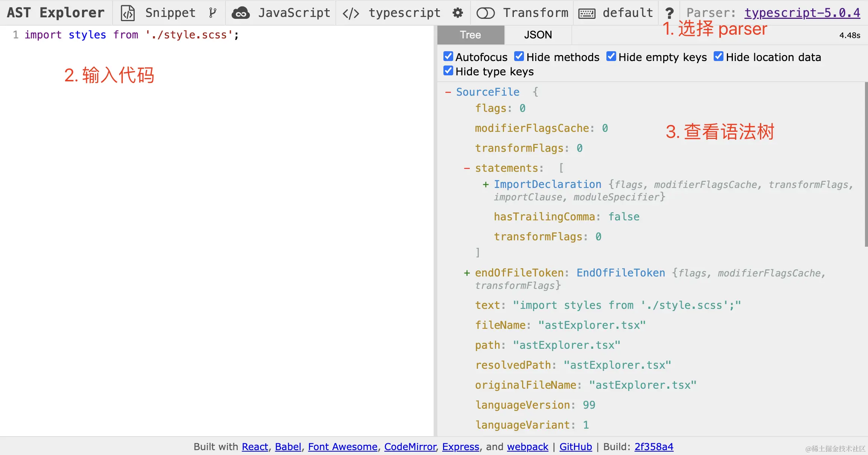
Task: Click the 4.48s parse time
Action: click(x=850, y=35)
